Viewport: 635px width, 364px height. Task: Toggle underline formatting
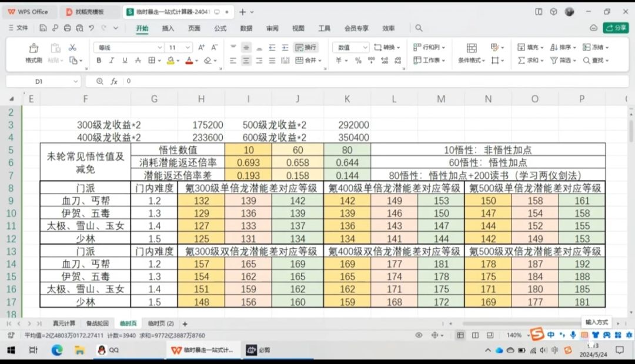[125, 61]
